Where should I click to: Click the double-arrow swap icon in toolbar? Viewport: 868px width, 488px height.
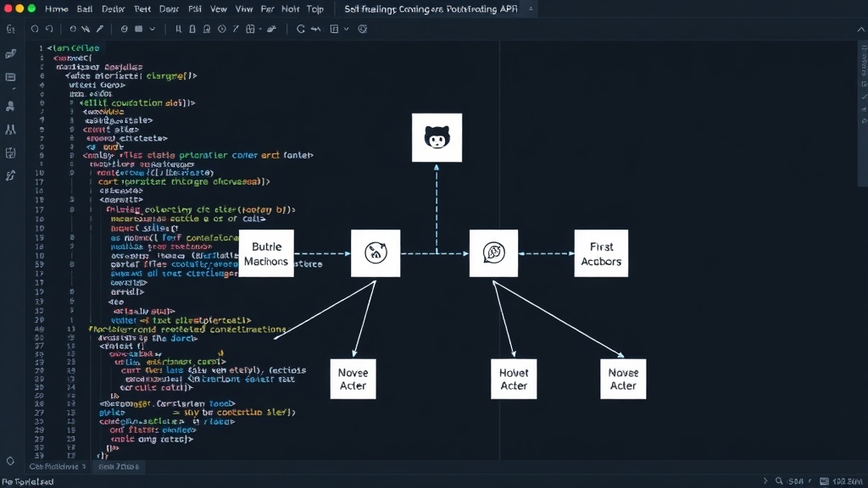pos(316,29)
